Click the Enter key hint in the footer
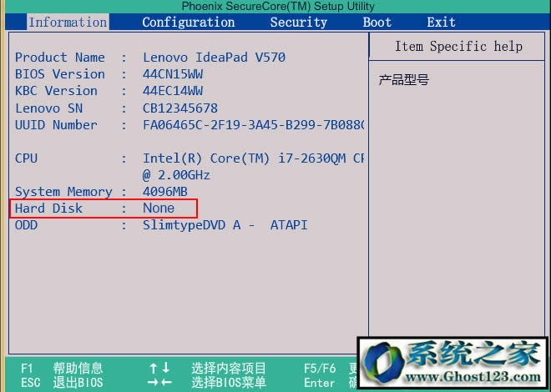Image resolution: width=551 pixels, height=392 pixels. pos(320,383)
